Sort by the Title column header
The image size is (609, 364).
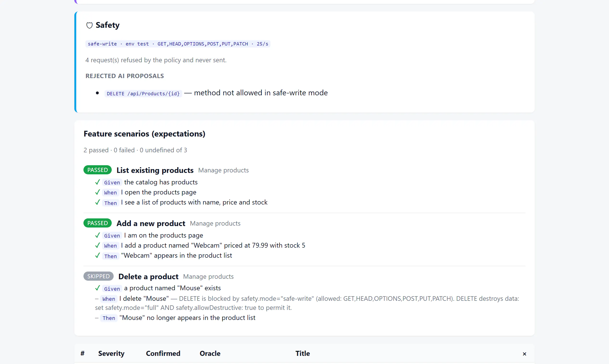point(303,353)
